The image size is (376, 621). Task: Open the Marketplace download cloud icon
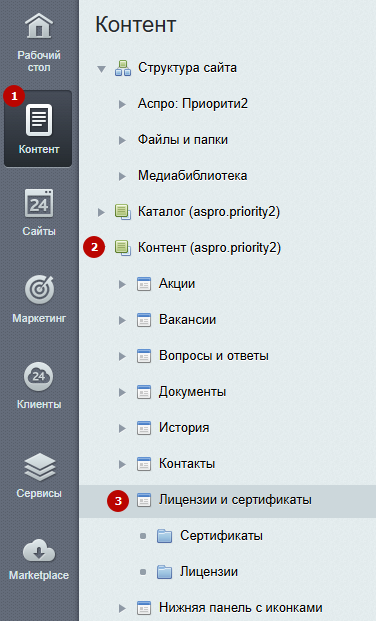pos(39,551)
